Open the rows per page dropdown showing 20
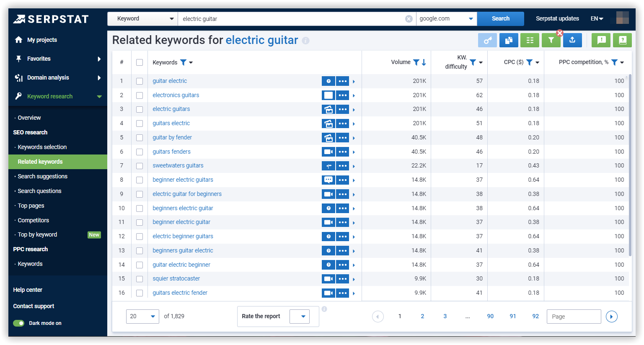The image size is (644, 345). pos(142,317)
